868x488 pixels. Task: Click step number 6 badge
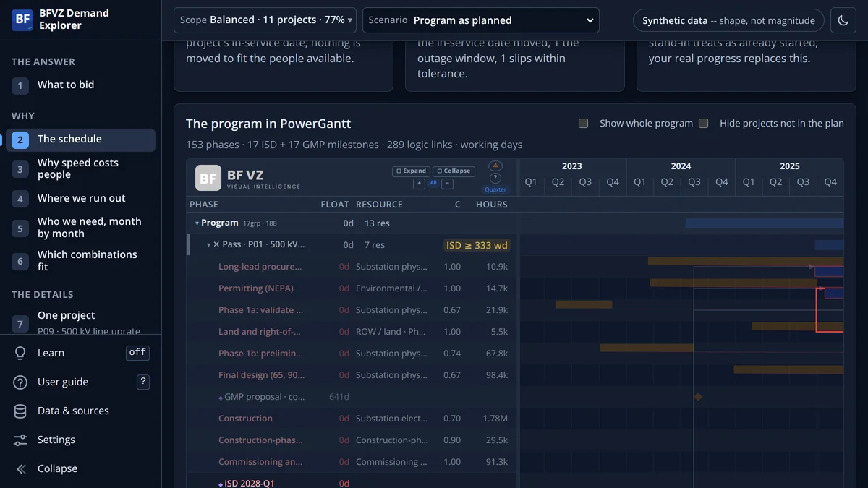tap(20, 261)
